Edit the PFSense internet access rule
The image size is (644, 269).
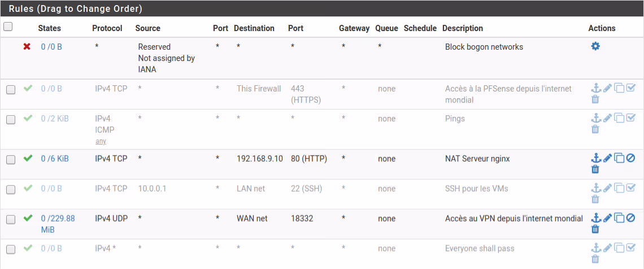point(607,88)
